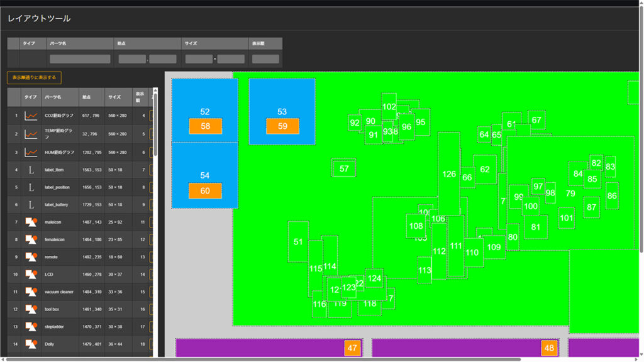644x362 pixels.
Task: Click the vacuum cleaner image icon
Action: click(31, 292)
